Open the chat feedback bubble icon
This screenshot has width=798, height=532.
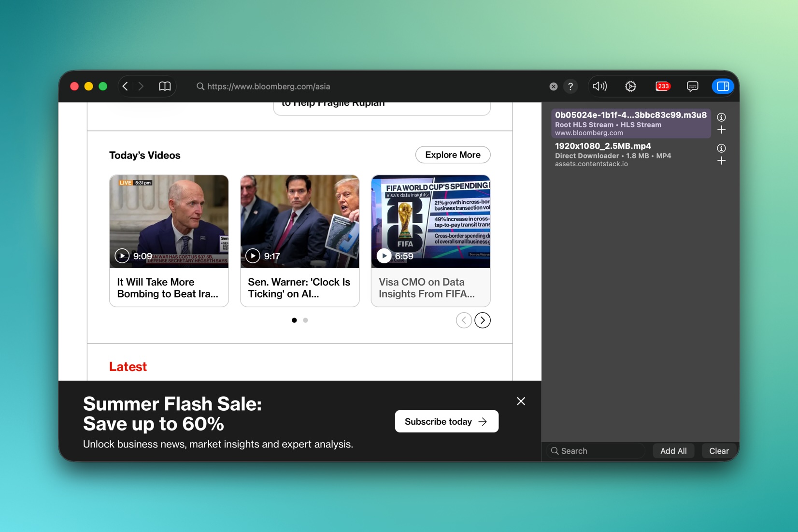[x=692, y=86]
